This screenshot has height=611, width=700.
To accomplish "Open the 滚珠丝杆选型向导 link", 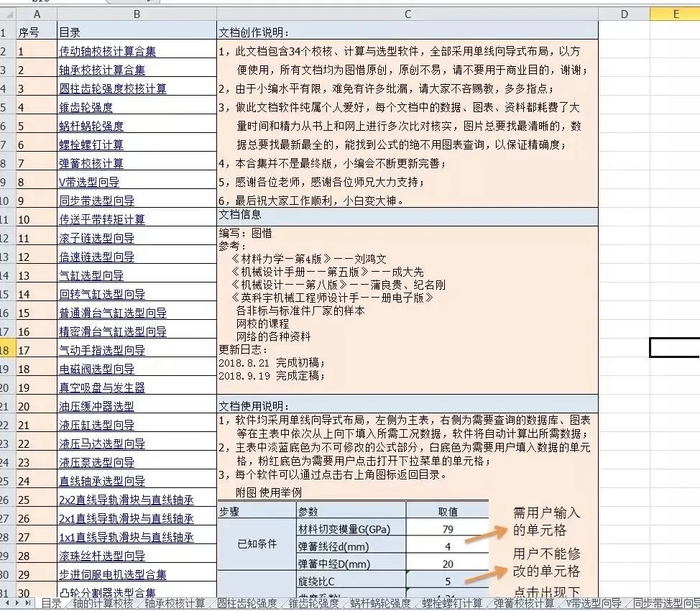I will click(102, 556).
